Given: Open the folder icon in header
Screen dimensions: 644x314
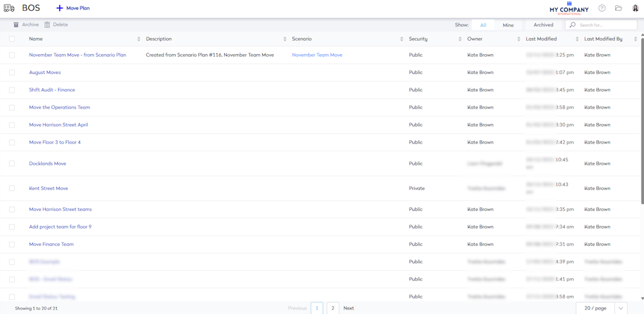Looking at the screenshot, I should tap(618, 8).
